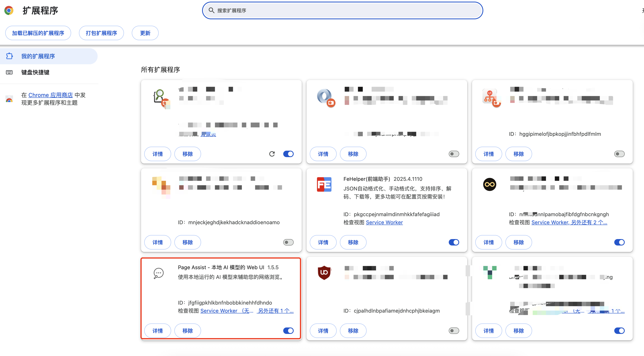The height and width of the screenshot is (356, 644).
Task: Open 键盘快捷键 from the sidebar
Action: click(x=35, y=72)
